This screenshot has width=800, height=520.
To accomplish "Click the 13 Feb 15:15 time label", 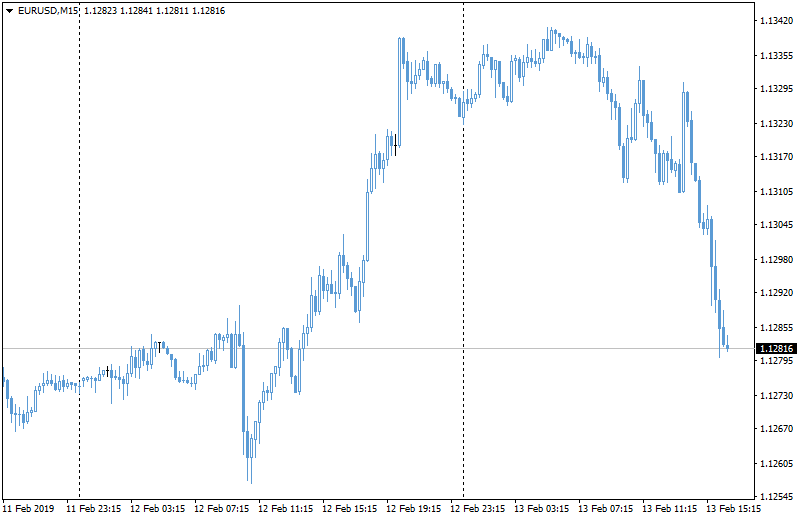I will [x=733, y=509].
